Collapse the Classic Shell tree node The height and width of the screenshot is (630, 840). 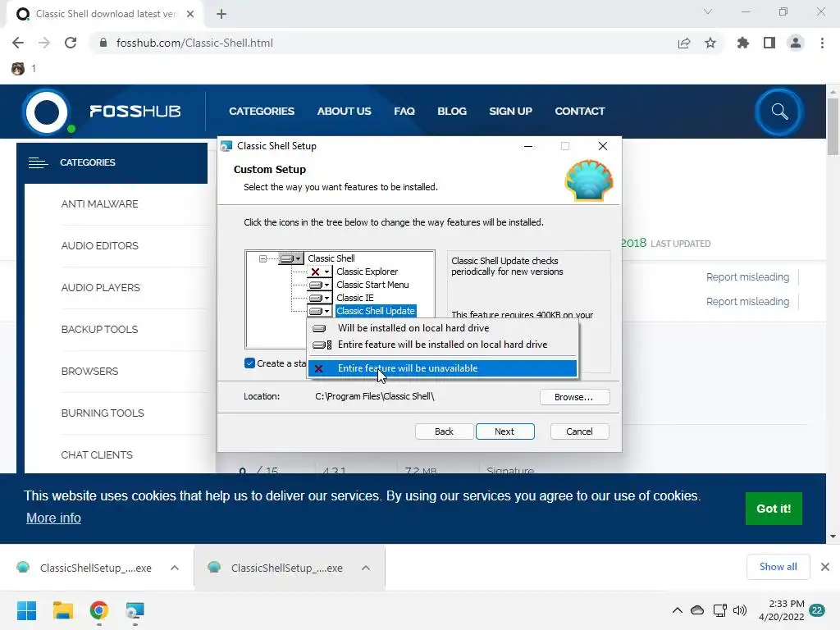click(x=262, y=258)
